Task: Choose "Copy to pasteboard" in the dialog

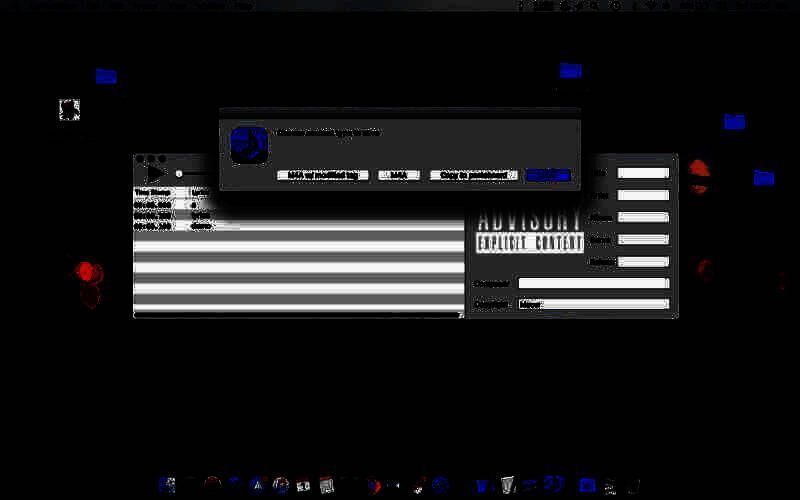Action: click(x=474, y=175)
